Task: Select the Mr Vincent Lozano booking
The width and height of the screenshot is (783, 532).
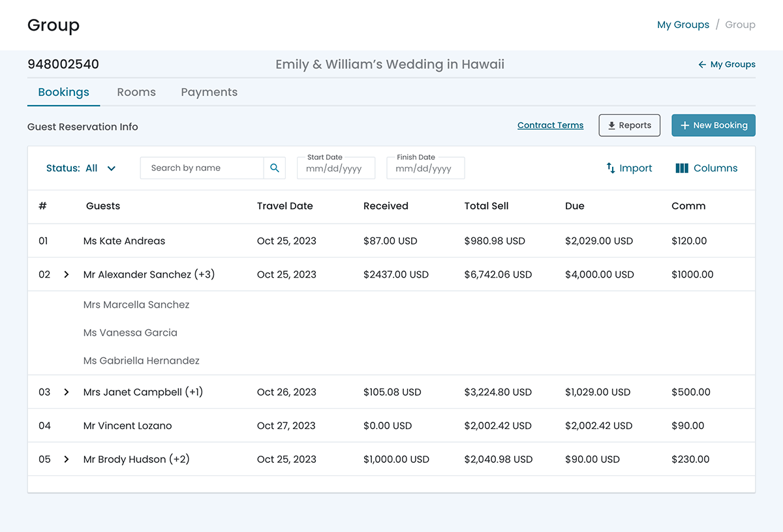Action: coord(127,426)
